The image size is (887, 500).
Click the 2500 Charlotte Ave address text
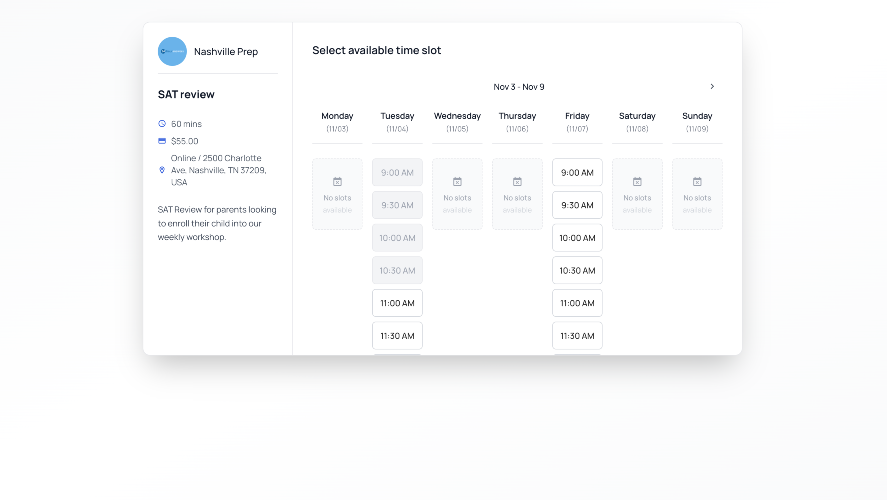coord(218,170)
